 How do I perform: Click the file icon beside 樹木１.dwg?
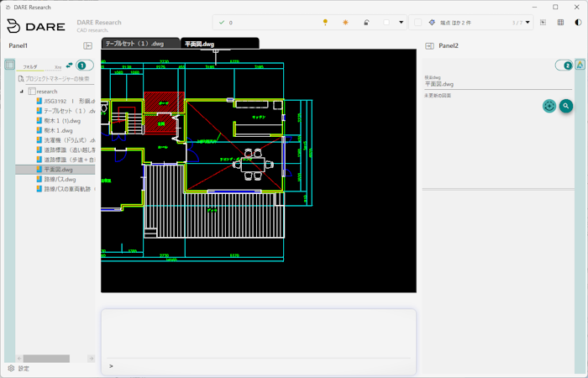[x=39, y=130]
